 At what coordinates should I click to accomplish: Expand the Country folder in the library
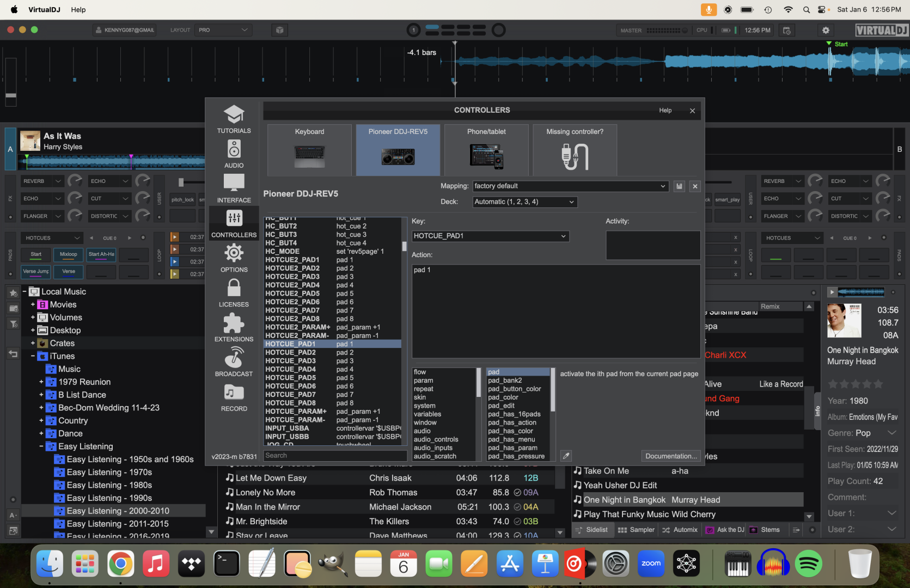[x=41, y=420]
